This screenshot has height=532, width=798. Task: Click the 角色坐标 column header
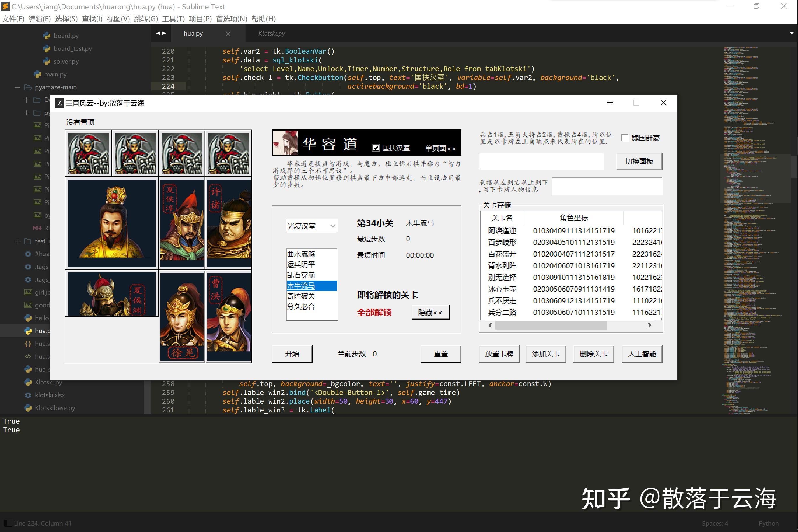[574, 218]
